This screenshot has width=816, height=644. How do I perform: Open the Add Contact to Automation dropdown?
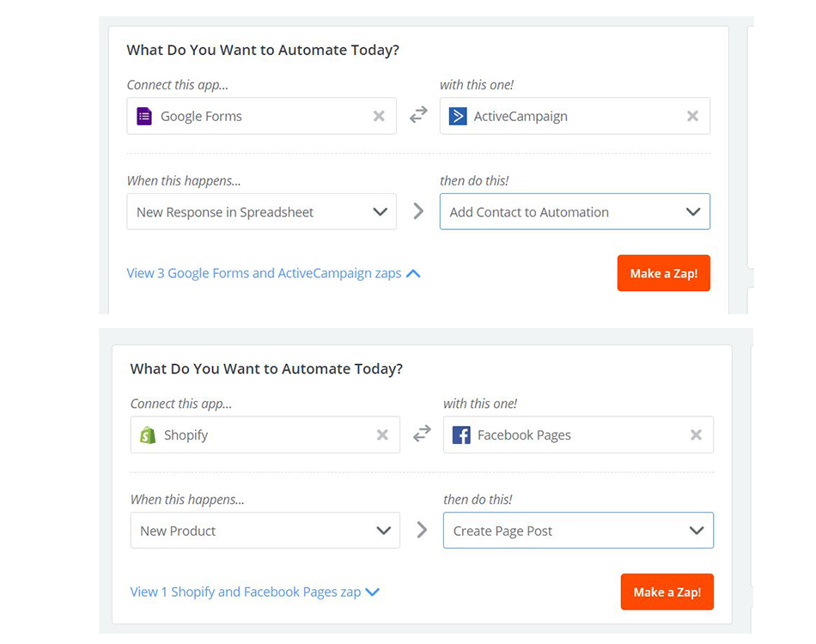[x=575, y=212]
